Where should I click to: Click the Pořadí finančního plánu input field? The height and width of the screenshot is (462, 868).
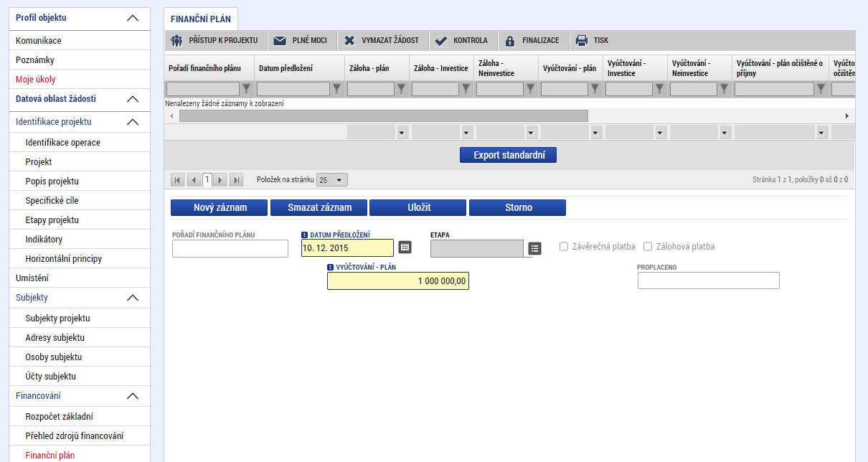pyautogui.click(x=230, y=248)
